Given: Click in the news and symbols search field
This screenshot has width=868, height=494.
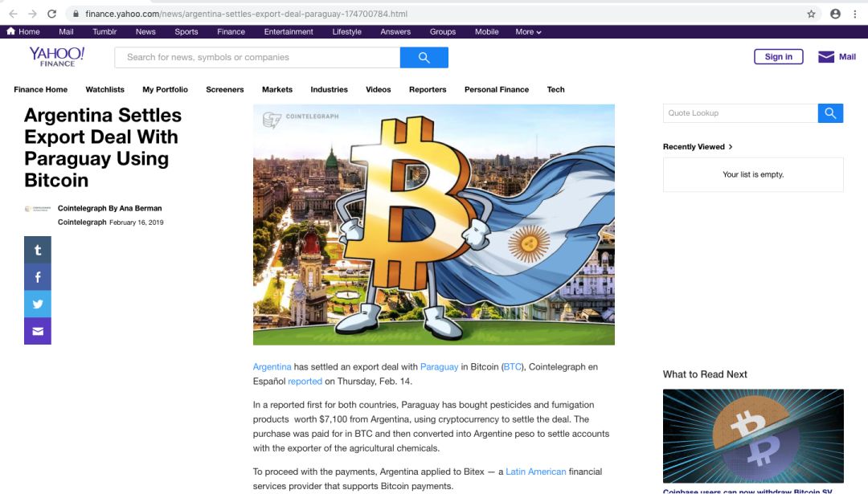Looking at the screenshot, I should pyautogui.click(x=257, y=58).
